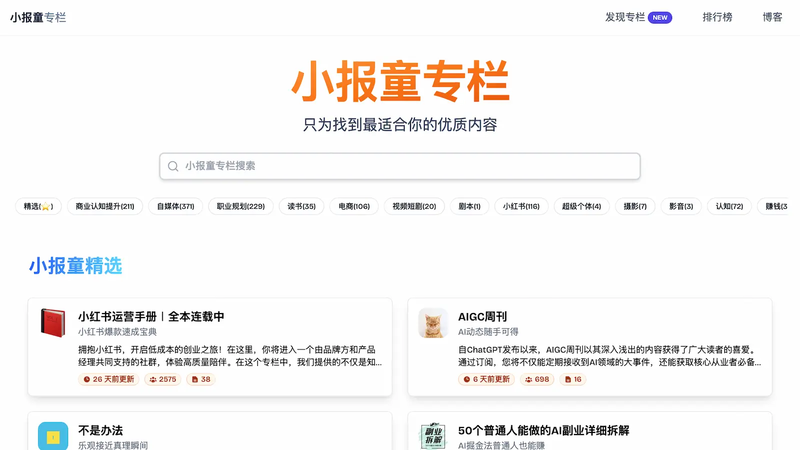Select the 精选 star category tag
The height and width of the screenshot is (450, 800).
[38, 206]
